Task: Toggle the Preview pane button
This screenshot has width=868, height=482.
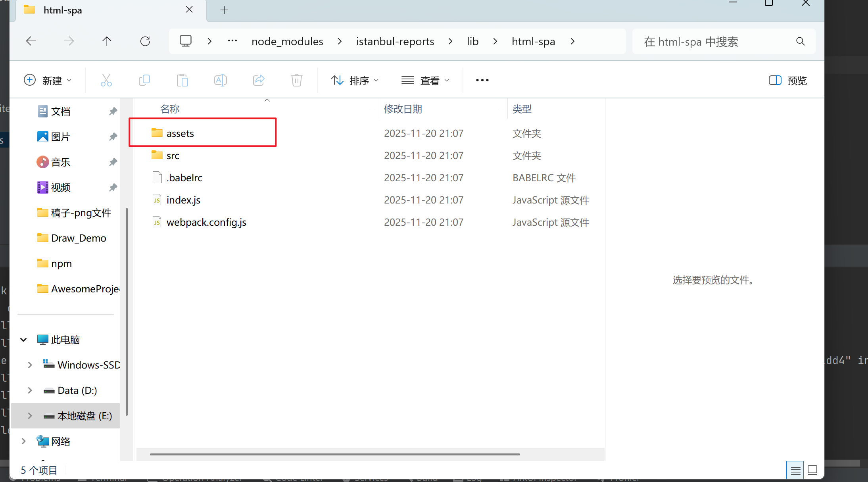Action: (x=787, y=81)
